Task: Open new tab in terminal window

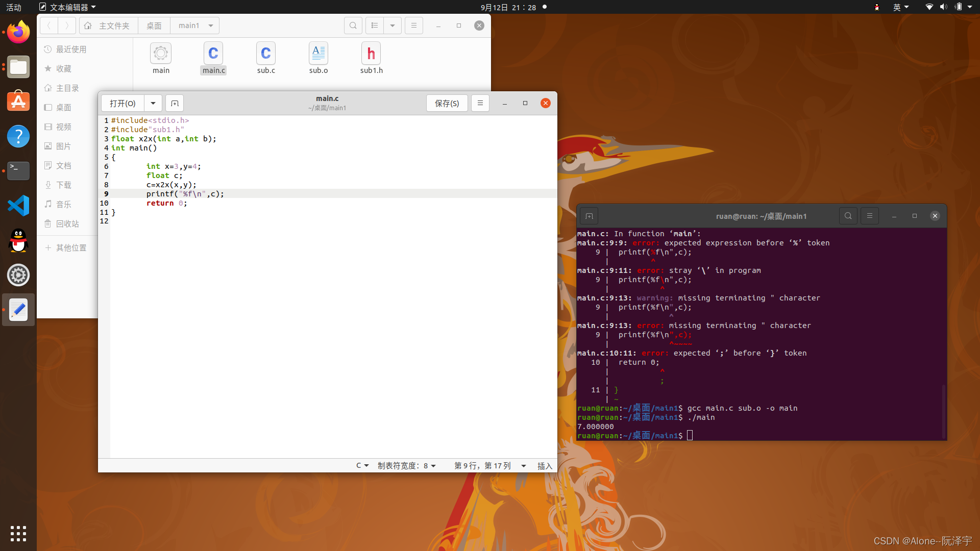Action: coord(589,216)
